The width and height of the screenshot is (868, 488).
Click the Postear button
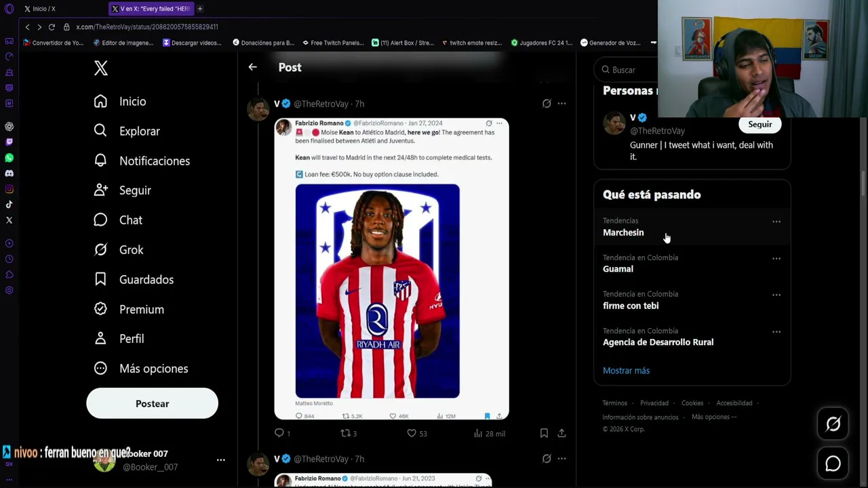pyautogui.click(x=152, y=403)
